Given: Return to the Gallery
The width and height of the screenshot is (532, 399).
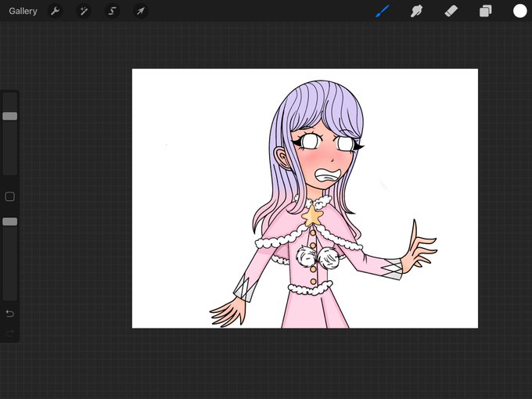Looking at the screenshot, I should (23, 11).
